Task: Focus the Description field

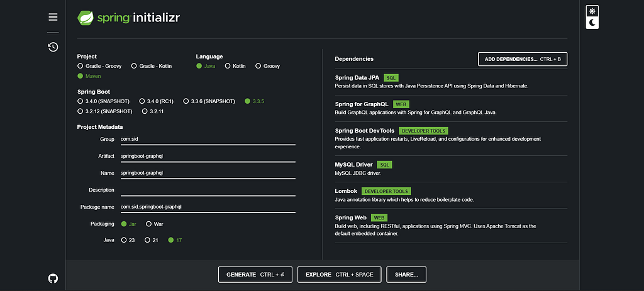Action: click(208, 190)
